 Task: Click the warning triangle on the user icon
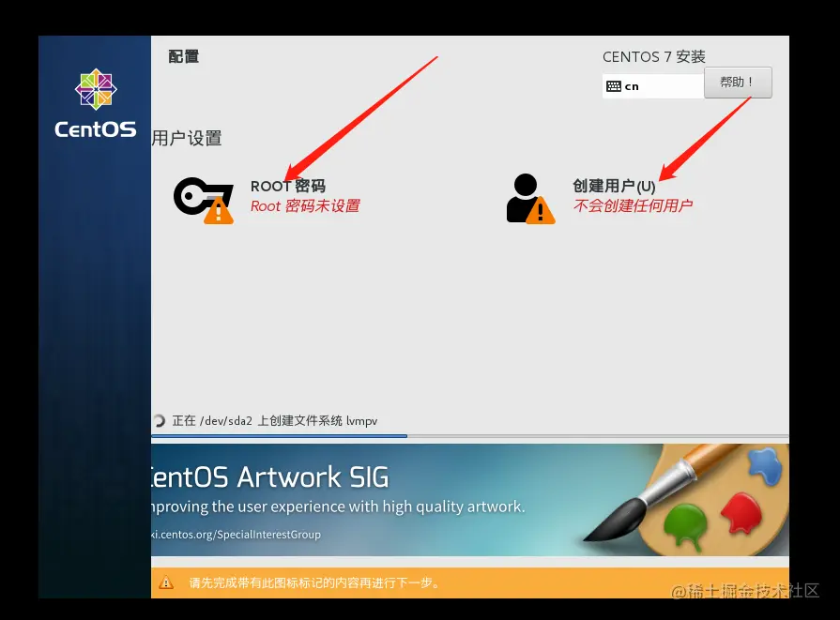coord(542,212)
